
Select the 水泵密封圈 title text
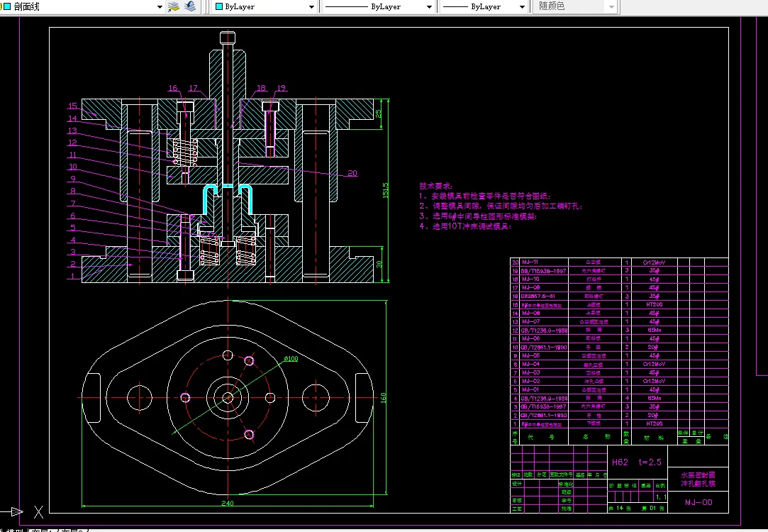(698, 475)
